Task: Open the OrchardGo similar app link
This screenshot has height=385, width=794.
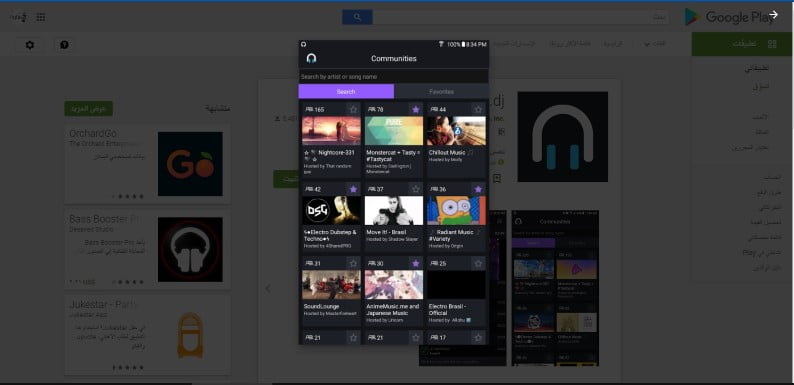Action: [x=93, y=133]
